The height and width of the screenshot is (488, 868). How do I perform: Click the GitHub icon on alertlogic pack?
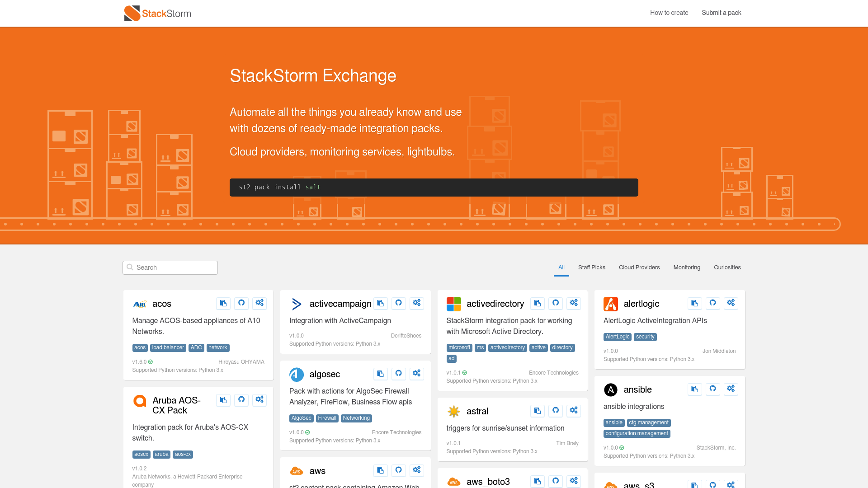pos(713,303)
